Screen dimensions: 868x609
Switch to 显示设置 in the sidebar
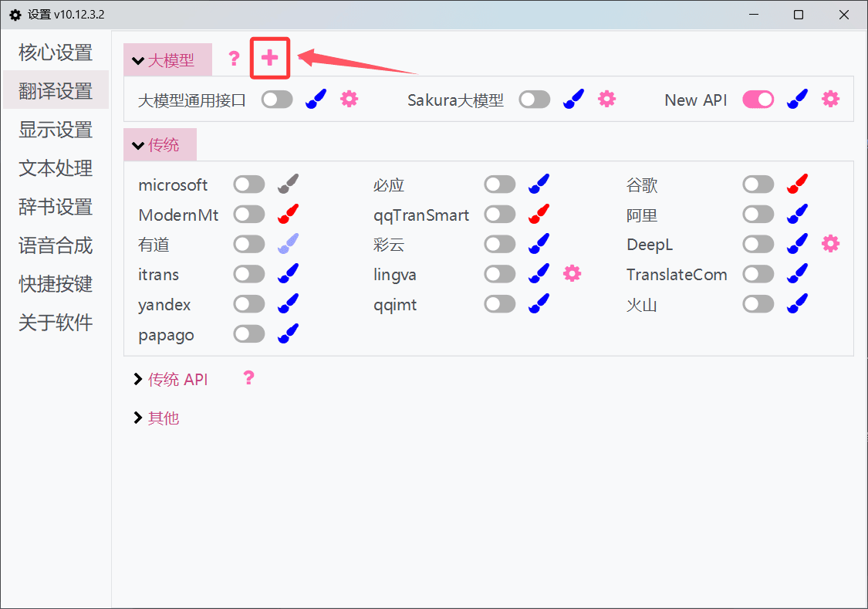[x=55, y=129]
